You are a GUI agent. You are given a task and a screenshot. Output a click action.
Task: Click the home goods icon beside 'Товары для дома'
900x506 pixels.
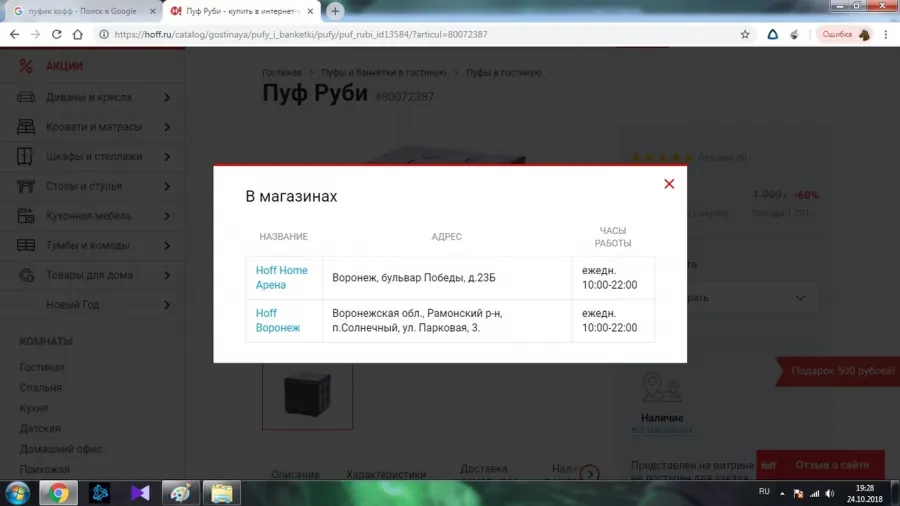tap(26, 275)
